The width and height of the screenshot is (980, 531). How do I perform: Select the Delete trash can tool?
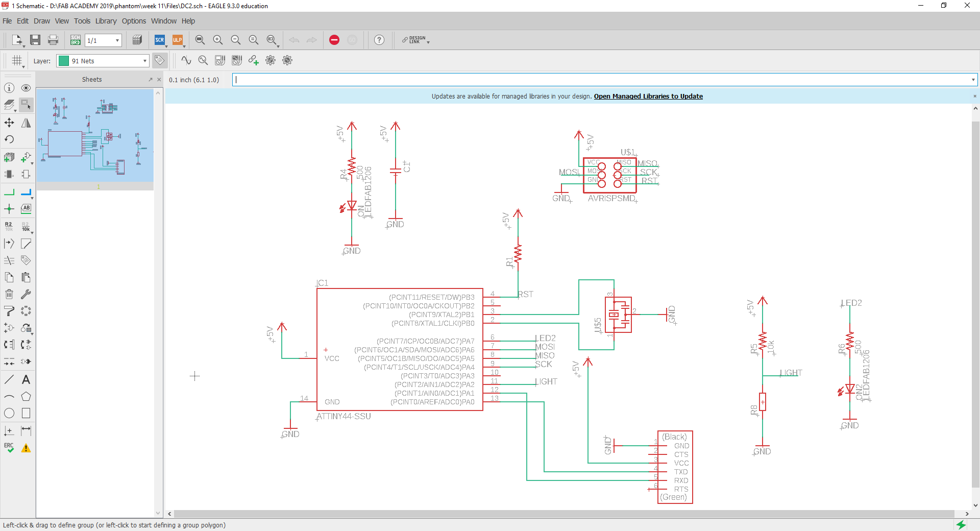click(x=9, y=294)
